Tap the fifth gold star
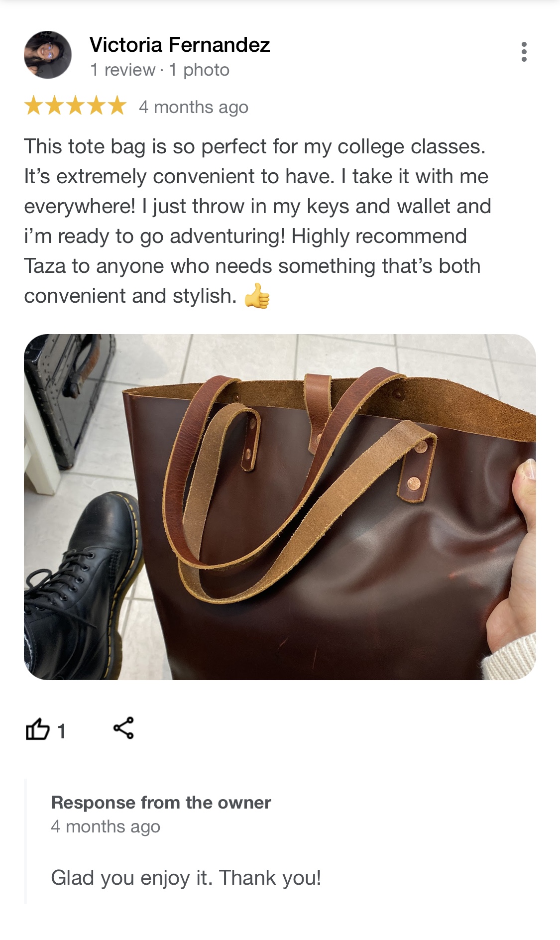 pos(117,106)
